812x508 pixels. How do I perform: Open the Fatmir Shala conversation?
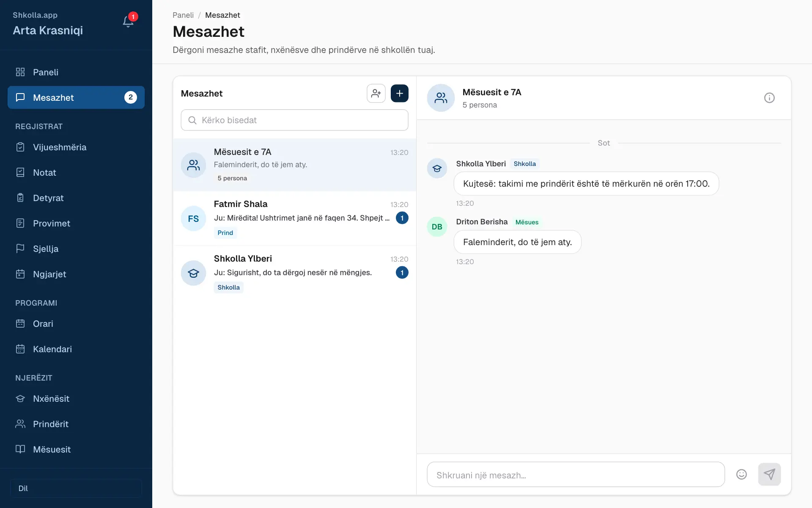pos(295,218)
